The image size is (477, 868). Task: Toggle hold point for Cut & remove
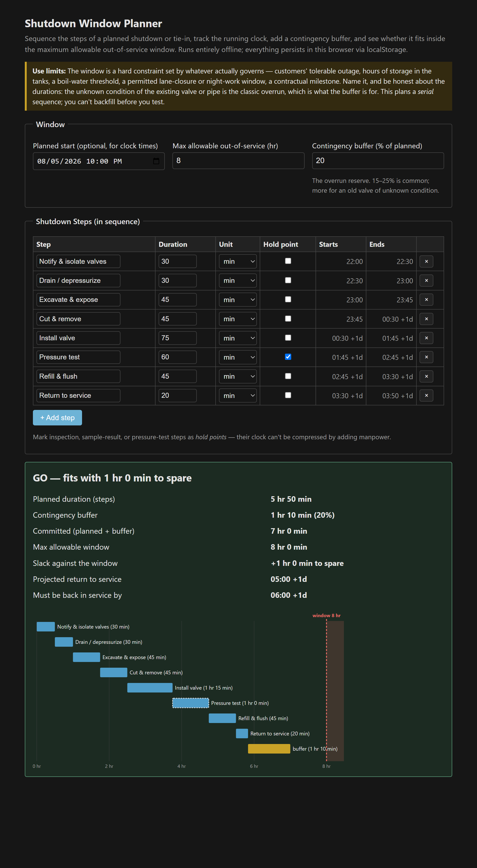[x=288, y=318]
